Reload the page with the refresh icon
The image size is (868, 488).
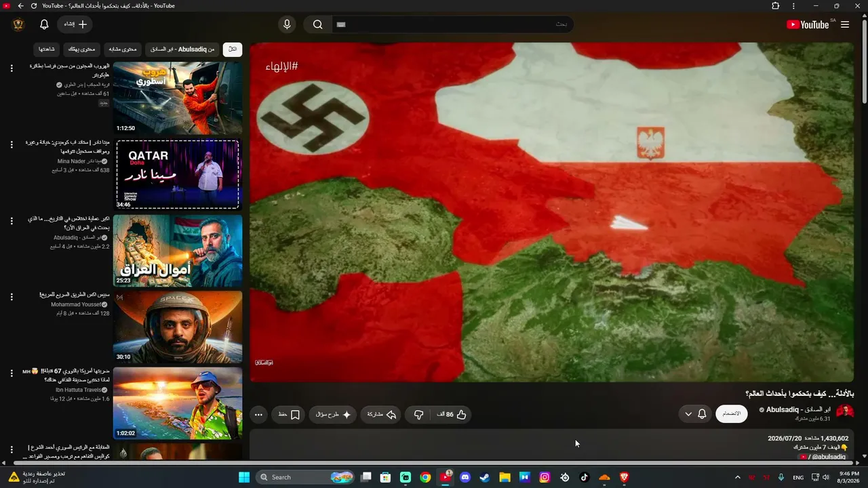coord(33,6)
